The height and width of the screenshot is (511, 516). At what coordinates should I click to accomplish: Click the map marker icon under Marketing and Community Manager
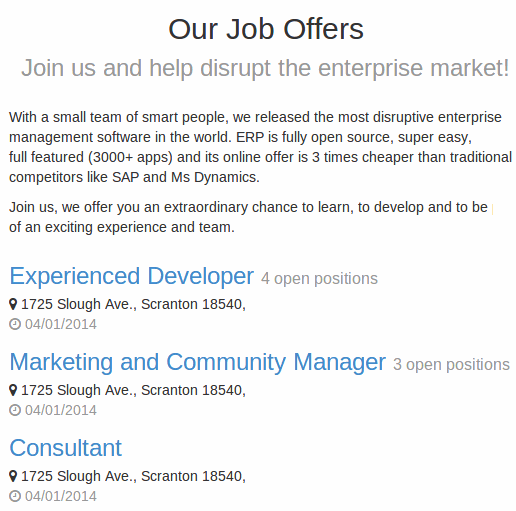(x=13, y=390)
